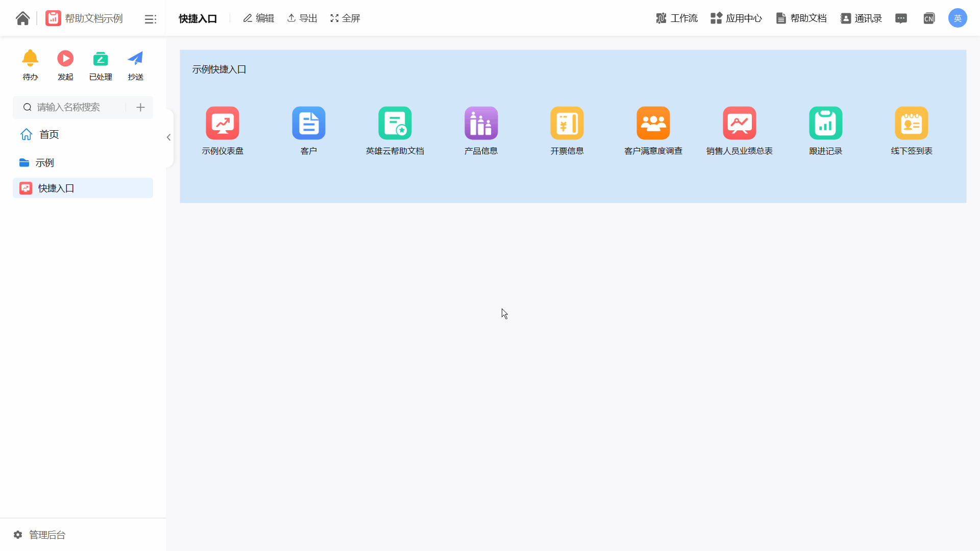Open 工作流 from the top bar

point(676,18)
